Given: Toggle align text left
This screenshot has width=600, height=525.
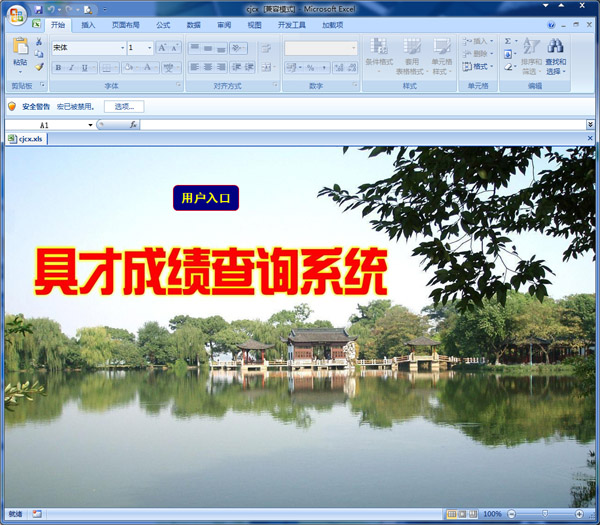Looking at the screenshot, I should [194, 67].
